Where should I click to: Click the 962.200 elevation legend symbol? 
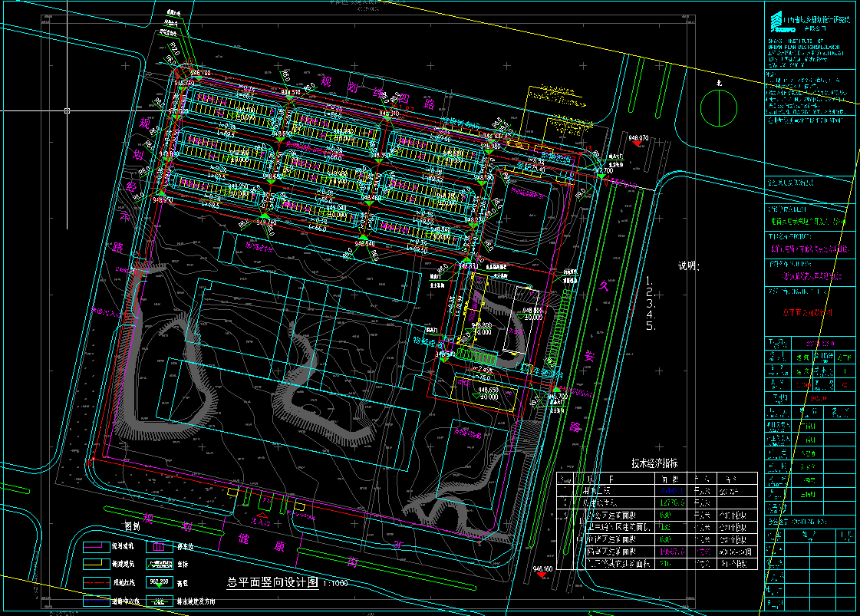click(159, 582)
